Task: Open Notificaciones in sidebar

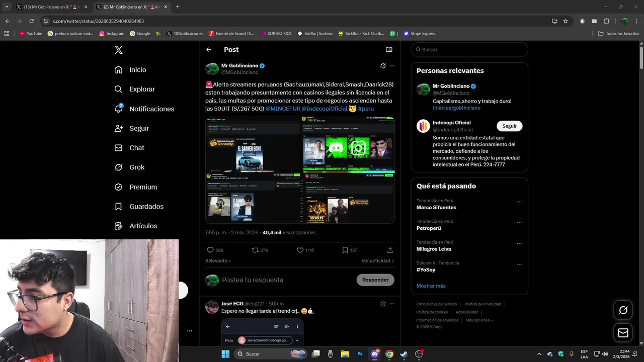Action: pyautogui.click(x=144, y=109)
